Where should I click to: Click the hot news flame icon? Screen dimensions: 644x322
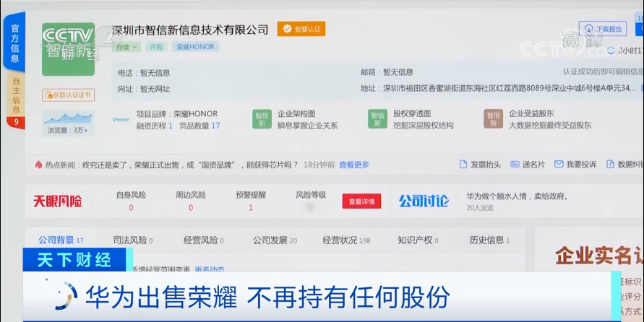(x=38, y=165)
